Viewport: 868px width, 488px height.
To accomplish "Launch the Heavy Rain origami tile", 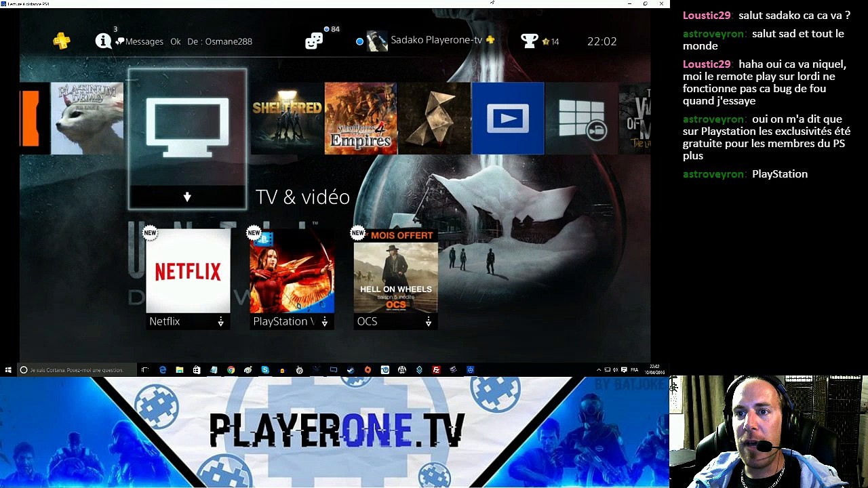I will (434, 119).
